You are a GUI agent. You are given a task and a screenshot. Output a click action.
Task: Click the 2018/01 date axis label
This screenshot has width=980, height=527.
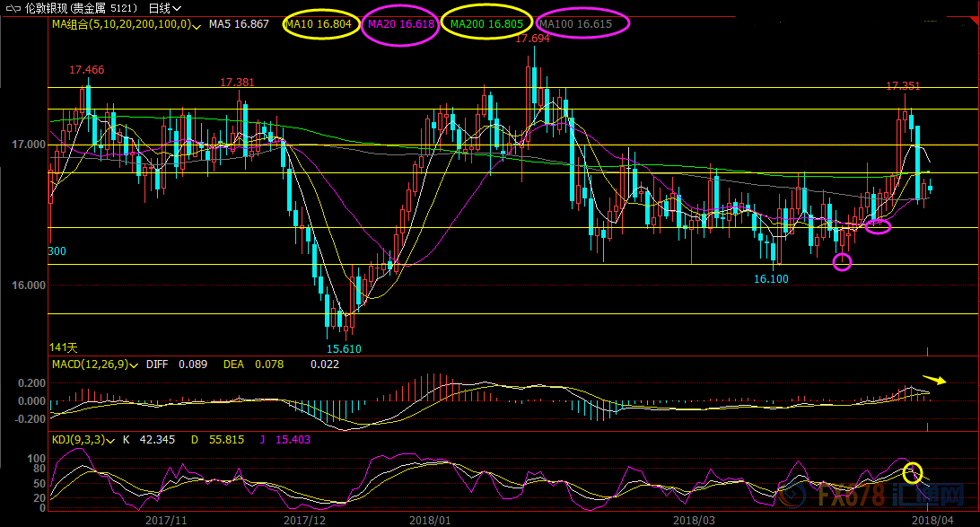point(430,520)
